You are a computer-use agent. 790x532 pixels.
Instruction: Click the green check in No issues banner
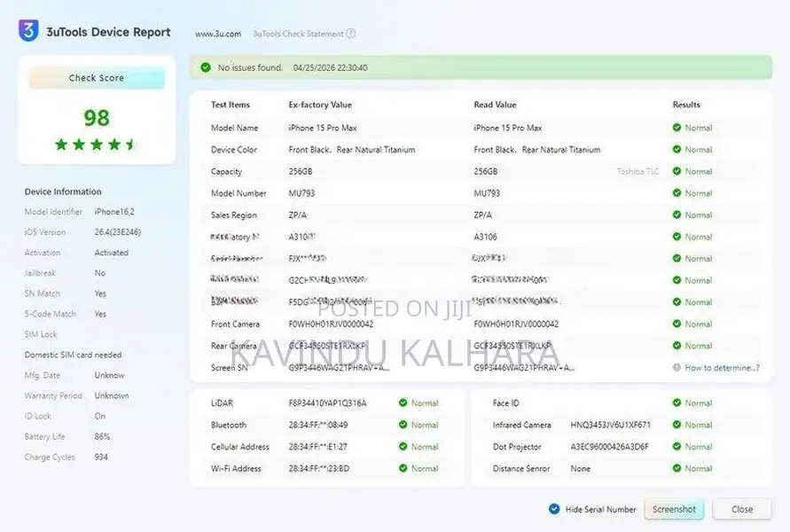[206, 67]
